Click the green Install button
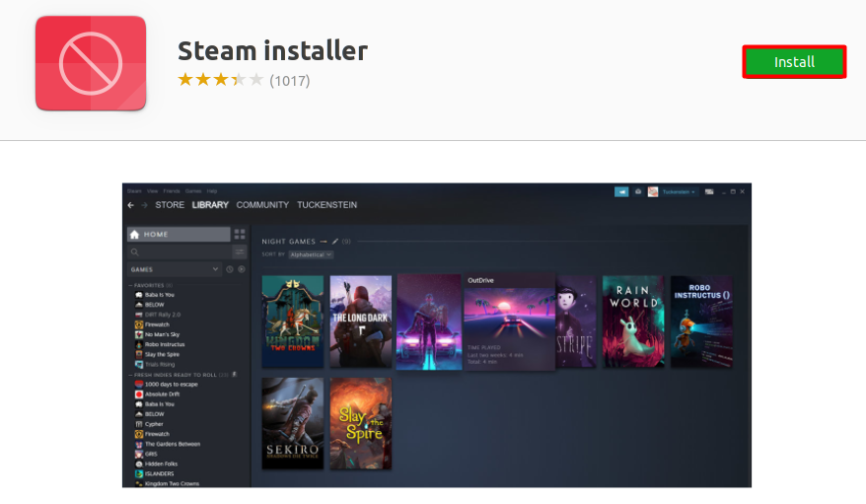Screen dimensions: 866x504 coord(794,62)
